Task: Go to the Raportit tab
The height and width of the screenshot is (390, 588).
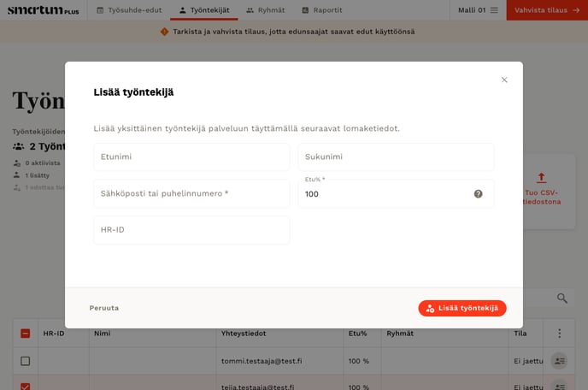Action: pos(322,10)
